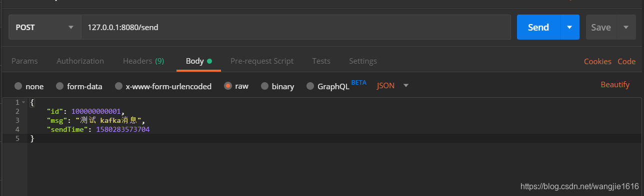Select the none body type radio
The width and height of the screenshot is (644, 196).
(x=18, y=86)
